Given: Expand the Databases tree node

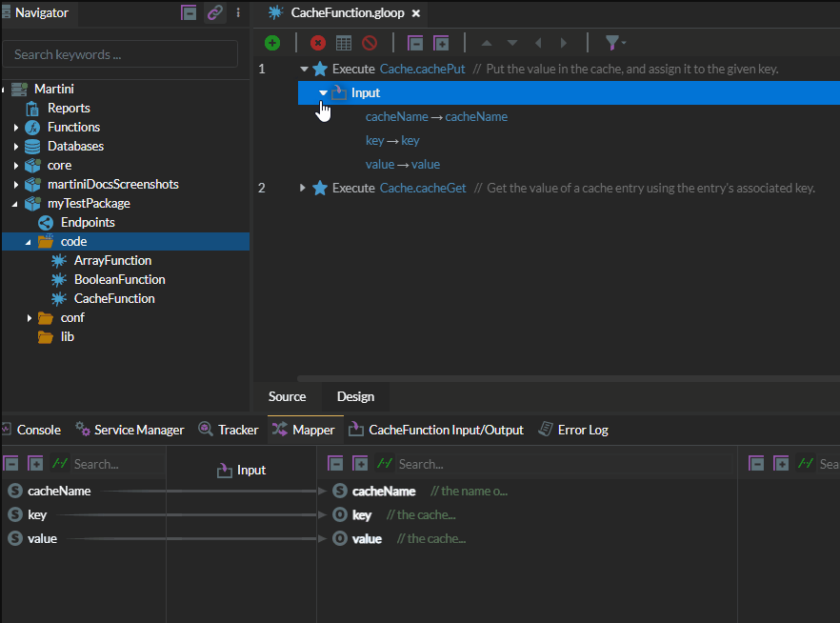Looking at the screenshot, I should pos(16,146).
